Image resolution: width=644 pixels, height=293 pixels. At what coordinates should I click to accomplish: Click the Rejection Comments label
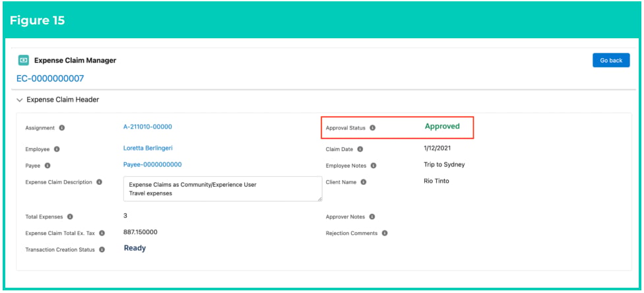click(x=352, y=233)
